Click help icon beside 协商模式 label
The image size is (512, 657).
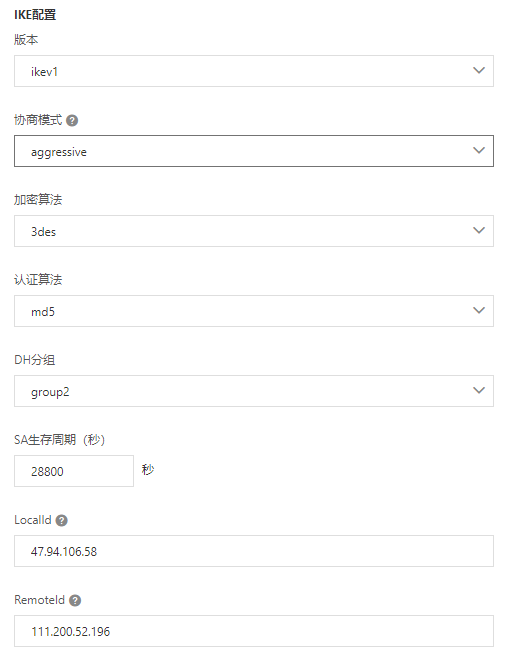tap(72, 121)
